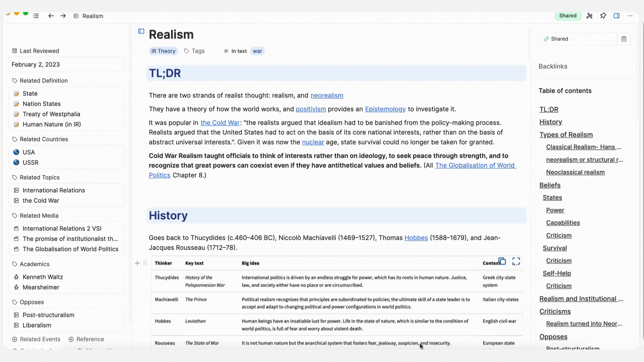Click the Shared status button
The height and width of the screenshot is (362, 644).
pos(568,16)
